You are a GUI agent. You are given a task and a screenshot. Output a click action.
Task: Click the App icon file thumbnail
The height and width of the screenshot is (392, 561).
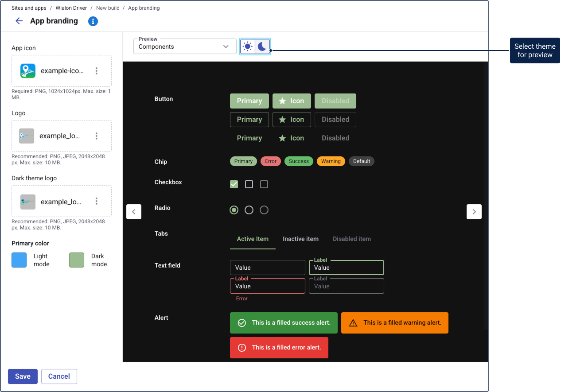[28, 71]
